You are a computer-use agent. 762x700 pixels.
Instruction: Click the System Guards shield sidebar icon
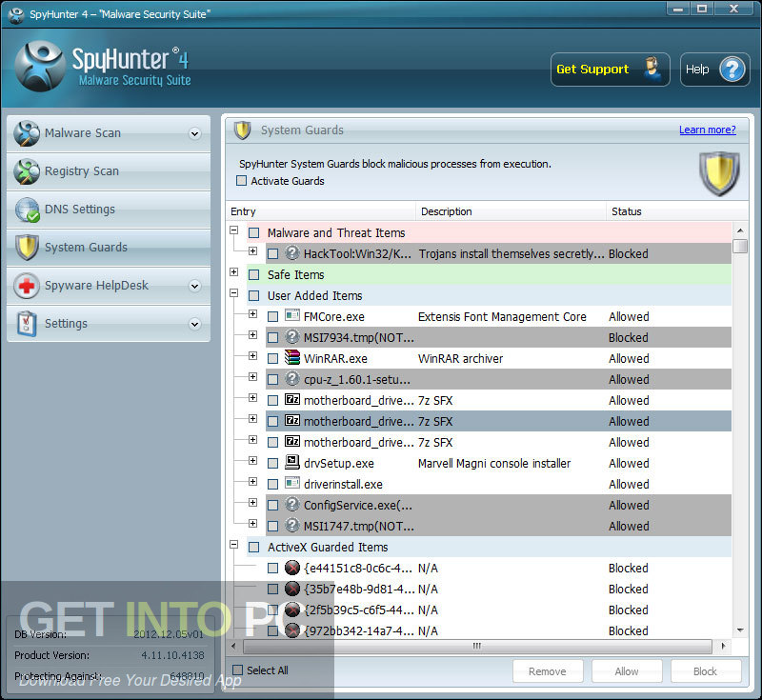(27, 248)
